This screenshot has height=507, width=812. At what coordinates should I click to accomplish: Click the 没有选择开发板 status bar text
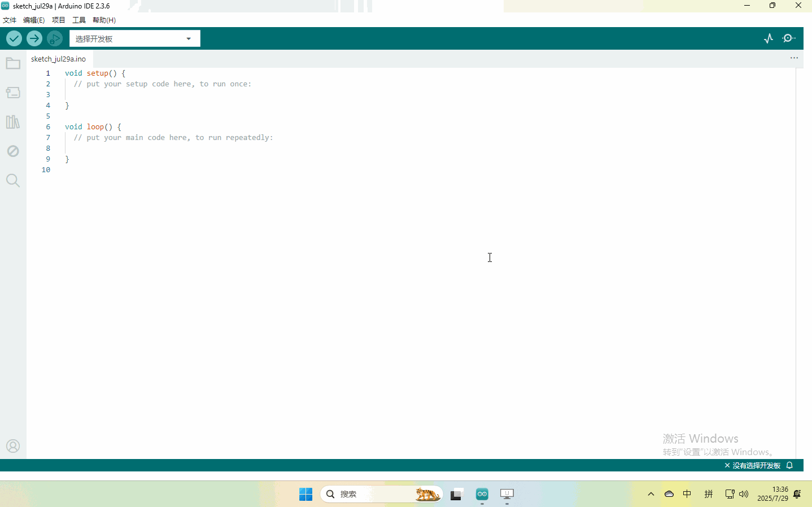756,466
